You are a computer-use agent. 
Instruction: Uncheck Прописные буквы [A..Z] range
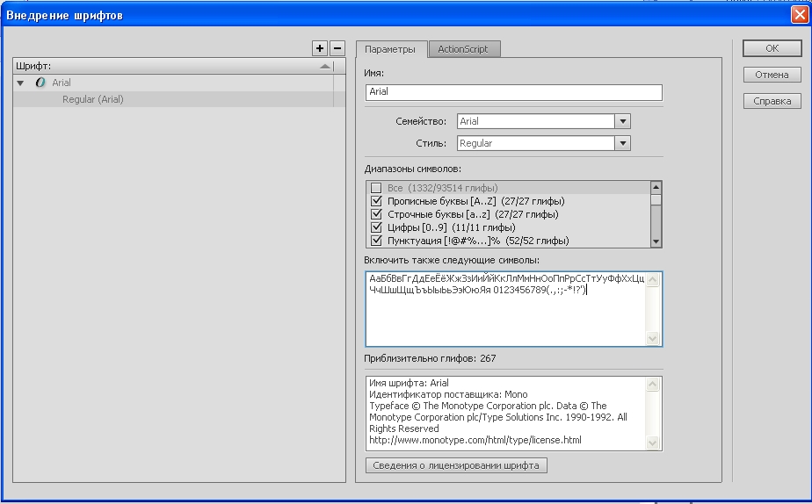[x=376, y=201]
